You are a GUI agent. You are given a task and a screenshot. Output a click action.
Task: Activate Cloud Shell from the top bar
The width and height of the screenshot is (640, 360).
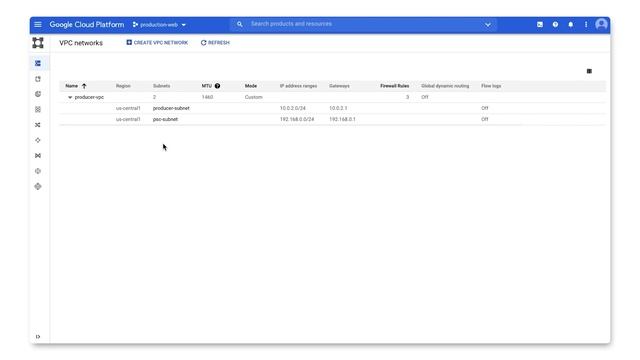point(540,24)
